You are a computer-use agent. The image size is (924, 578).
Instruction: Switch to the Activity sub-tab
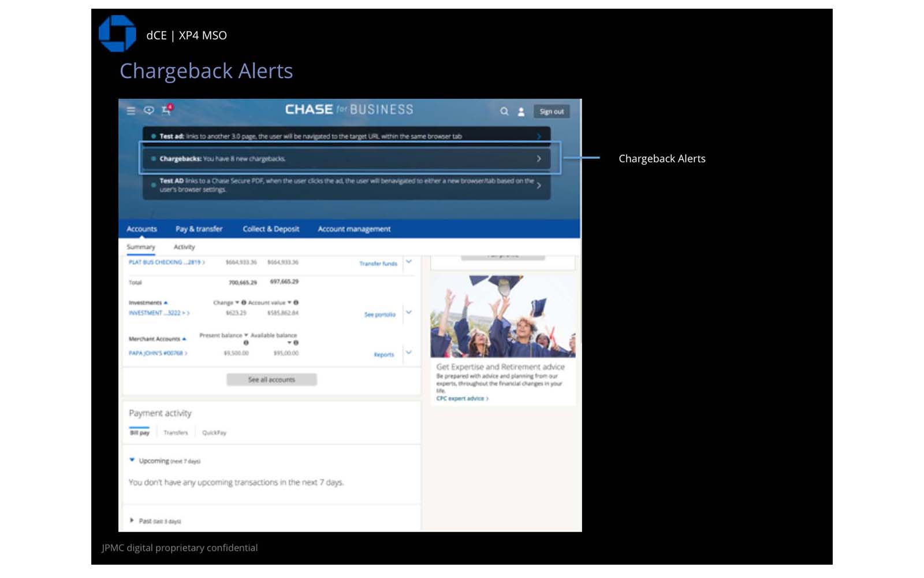coord(184,247)
